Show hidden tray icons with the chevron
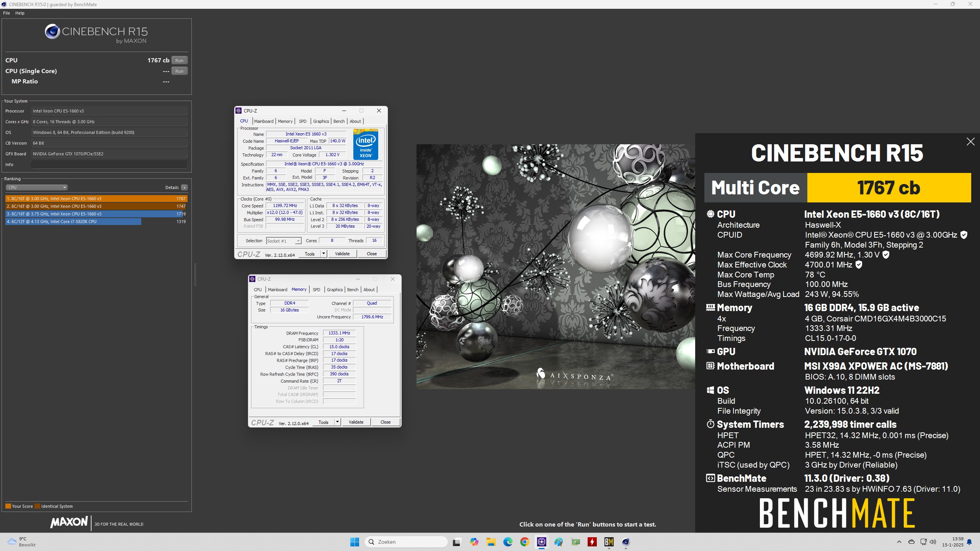This screenshot has height=551, width=980. (899, 542)
